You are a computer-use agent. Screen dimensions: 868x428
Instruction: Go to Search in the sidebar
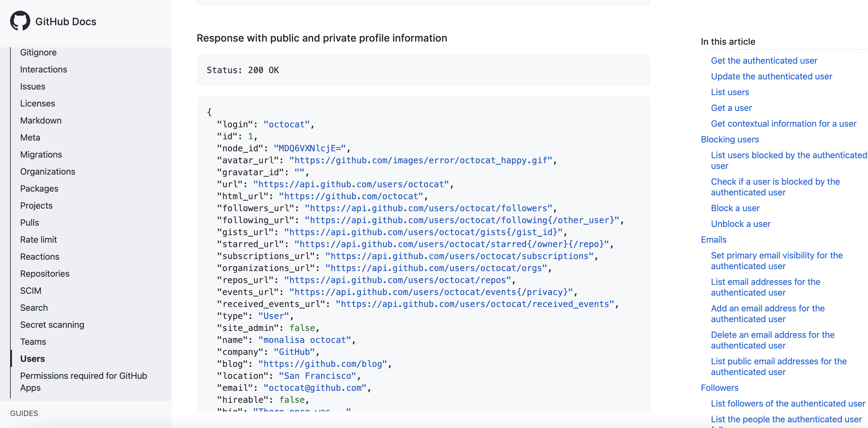point(34,308)
